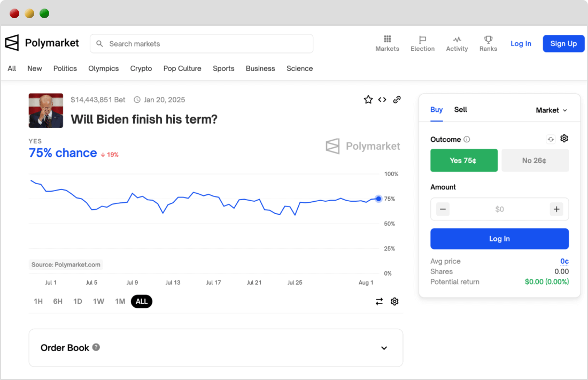The image size is (588, 380).
Task: Switch to the Sell tab
Action: 460,110
